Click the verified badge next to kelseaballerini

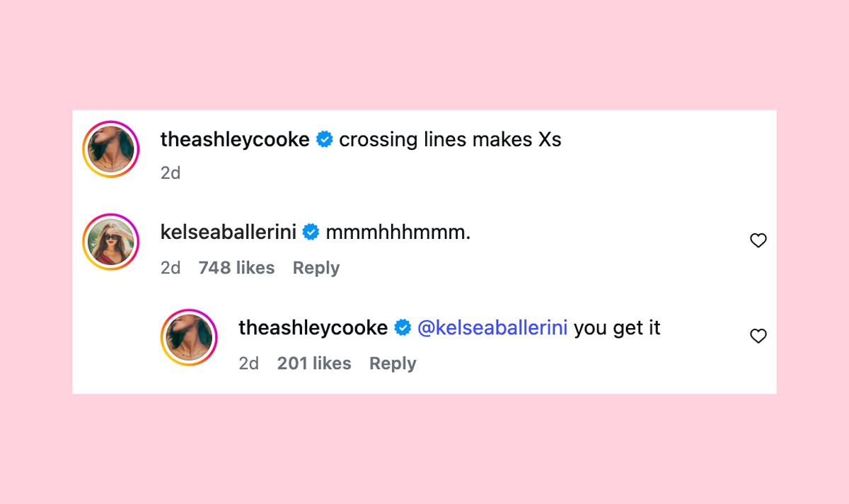pos(310,232)
